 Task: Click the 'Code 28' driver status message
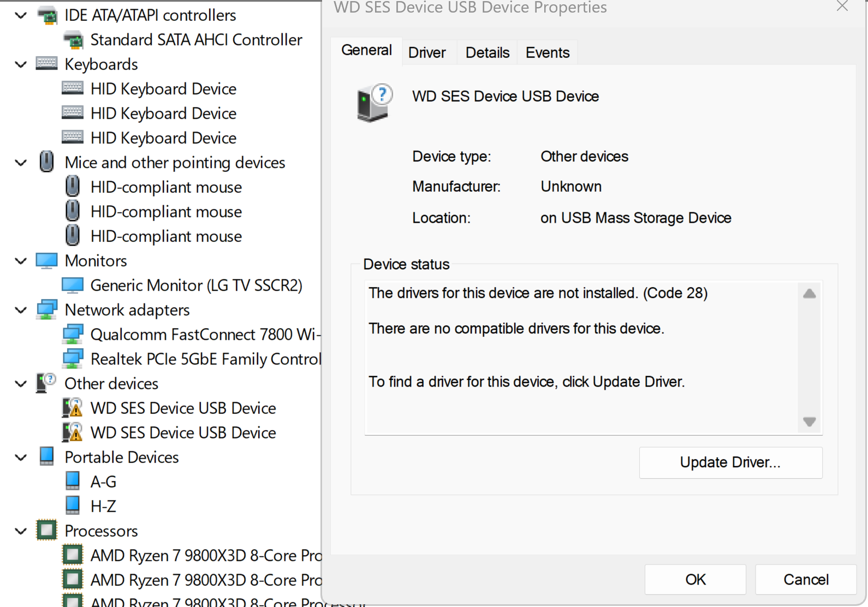[x=538, y=293]
